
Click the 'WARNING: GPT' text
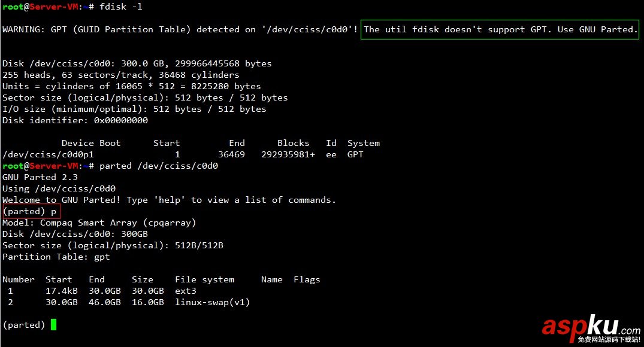[35, 29]
